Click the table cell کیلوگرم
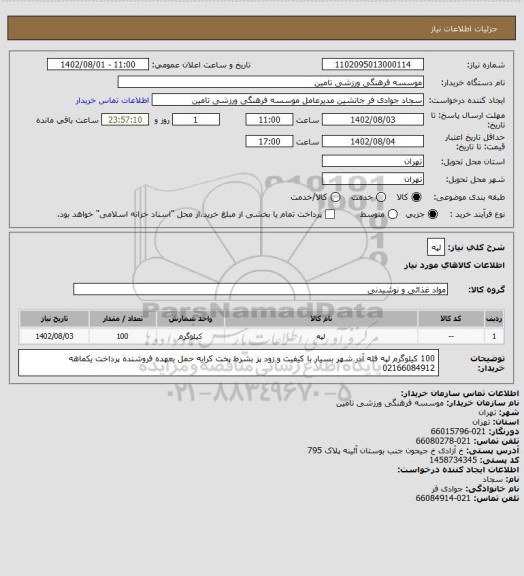 tap(190, 336)
